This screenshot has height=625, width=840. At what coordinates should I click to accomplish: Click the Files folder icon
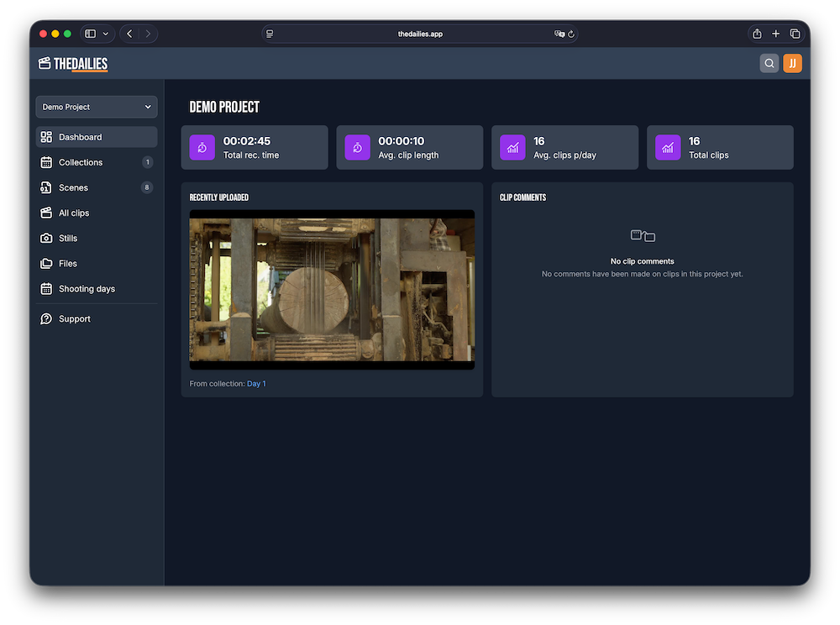point(46,263)
